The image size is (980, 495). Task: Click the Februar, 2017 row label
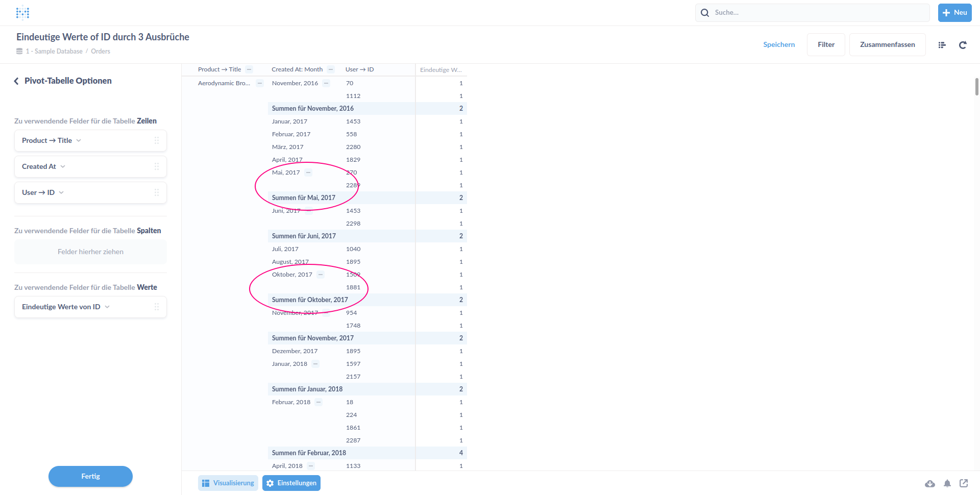tap(291, 134)
